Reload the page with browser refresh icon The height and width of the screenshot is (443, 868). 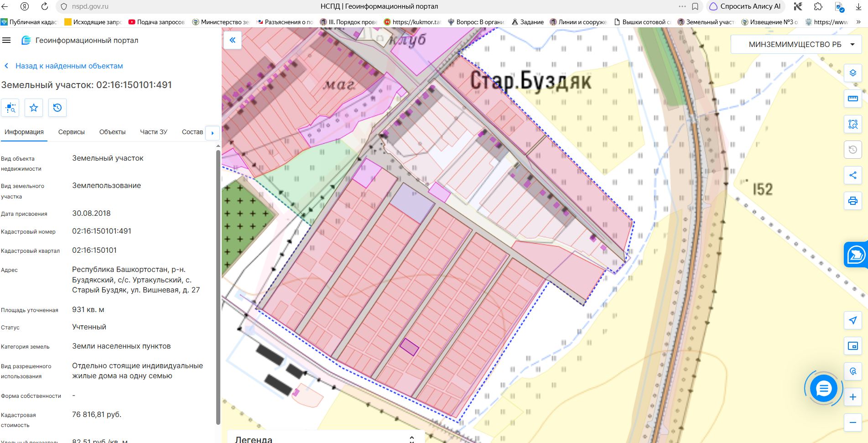tap(44, 6)
